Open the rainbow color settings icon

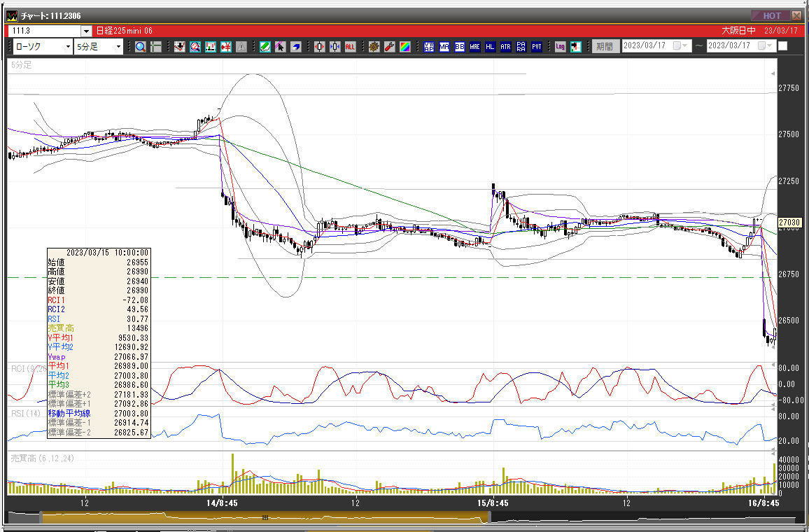[x=405, y=47]
